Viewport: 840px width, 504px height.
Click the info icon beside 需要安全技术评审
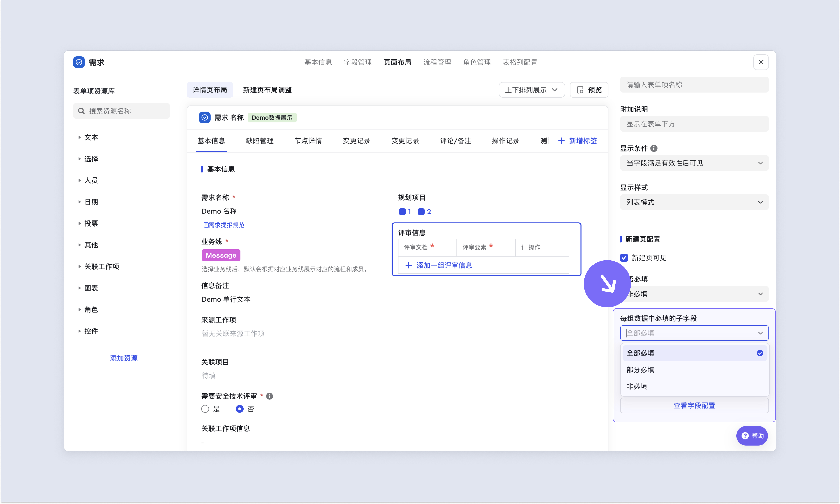[269, 396]
